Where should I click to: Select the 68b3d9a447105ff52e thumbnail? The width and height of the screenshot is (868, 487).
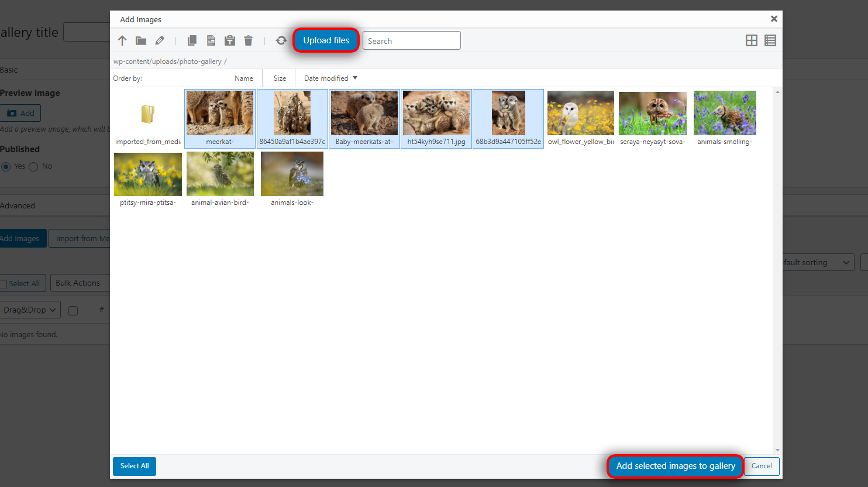[508, 118]
